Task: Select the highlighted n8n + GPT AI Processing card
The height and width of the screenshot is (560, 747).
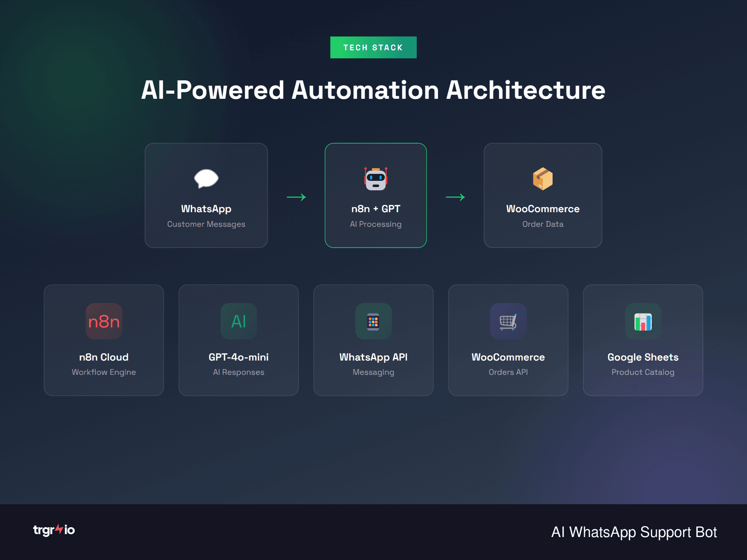Action: point(375,195)
